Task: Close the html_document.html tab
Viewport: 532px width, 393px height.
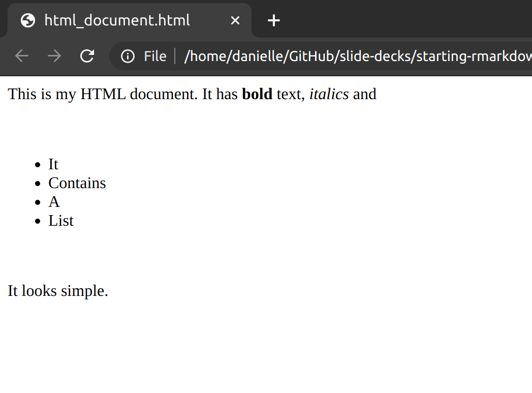Action: tap(235, 20)
